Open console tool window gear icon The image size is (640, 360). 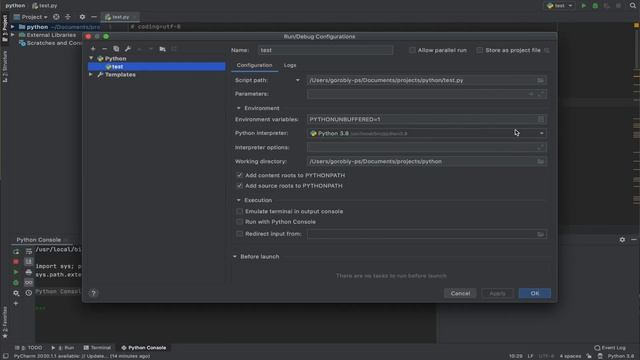[622, 240]
